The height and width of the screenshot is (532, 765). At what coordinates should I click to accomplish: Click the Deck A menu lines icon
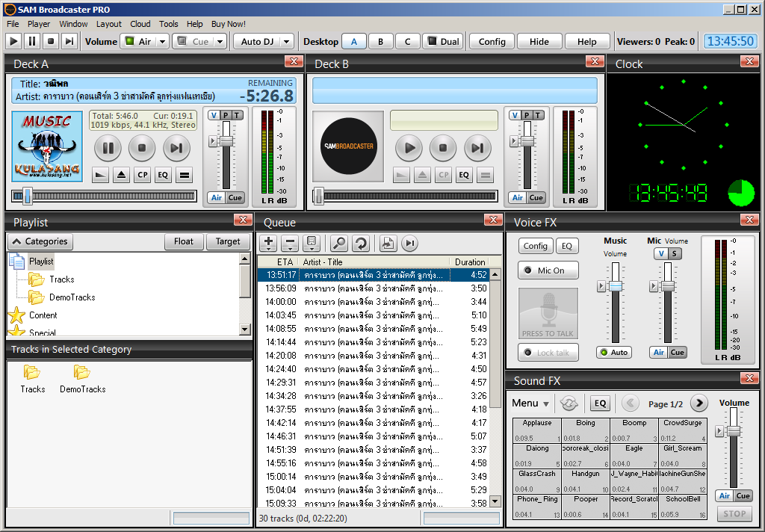185,175
